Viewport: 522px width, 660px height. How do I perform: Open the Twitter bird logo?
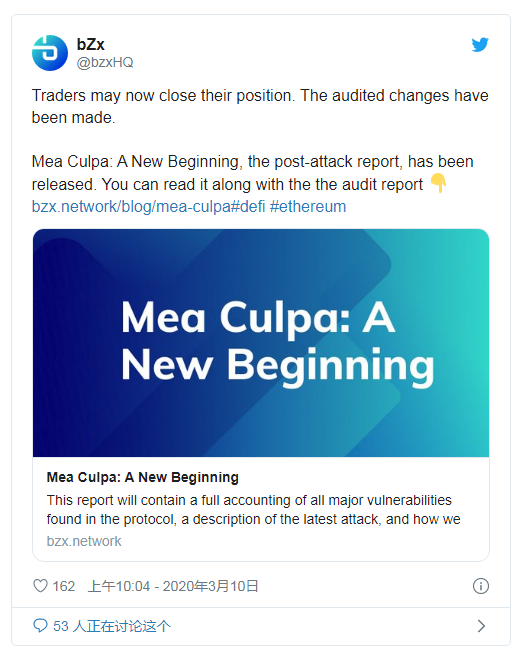pyautogui.click(x=480, y=44)
